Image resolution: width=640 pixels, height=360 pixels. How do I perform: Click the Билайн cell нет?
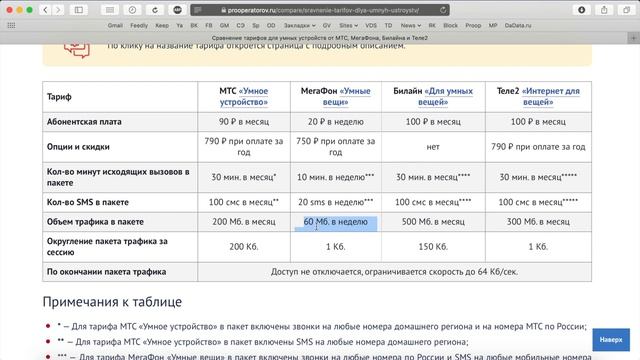(x=433, y=147)
